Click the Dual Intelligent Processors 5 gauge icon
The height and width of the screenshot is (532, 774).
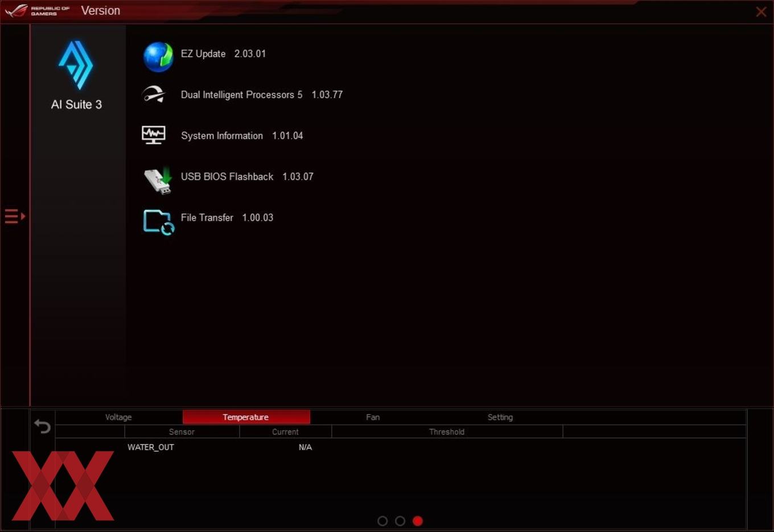coord(154,94)
